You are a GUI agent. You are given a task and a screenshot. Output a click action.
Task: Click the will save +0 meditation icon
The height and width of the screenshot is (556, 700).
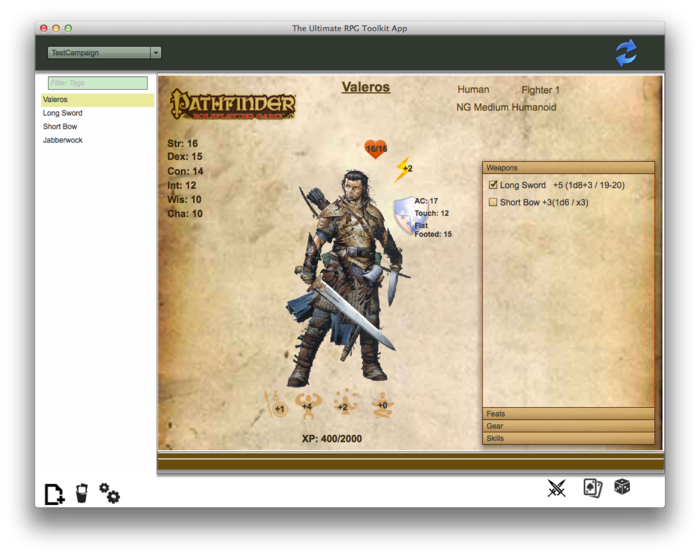click(x=382, y=406)
